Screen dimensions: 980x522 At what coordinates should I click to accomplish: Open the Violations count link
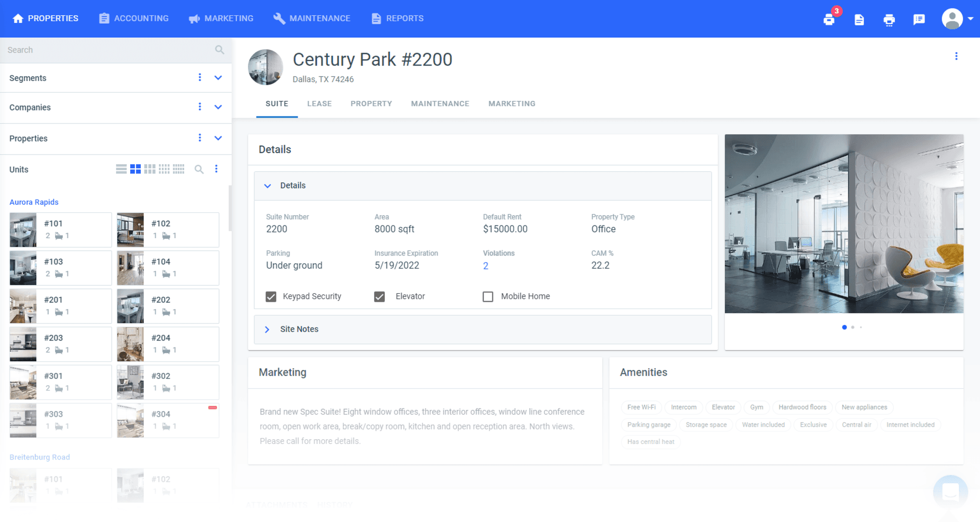pyautogui.click(x=486, y=266)
